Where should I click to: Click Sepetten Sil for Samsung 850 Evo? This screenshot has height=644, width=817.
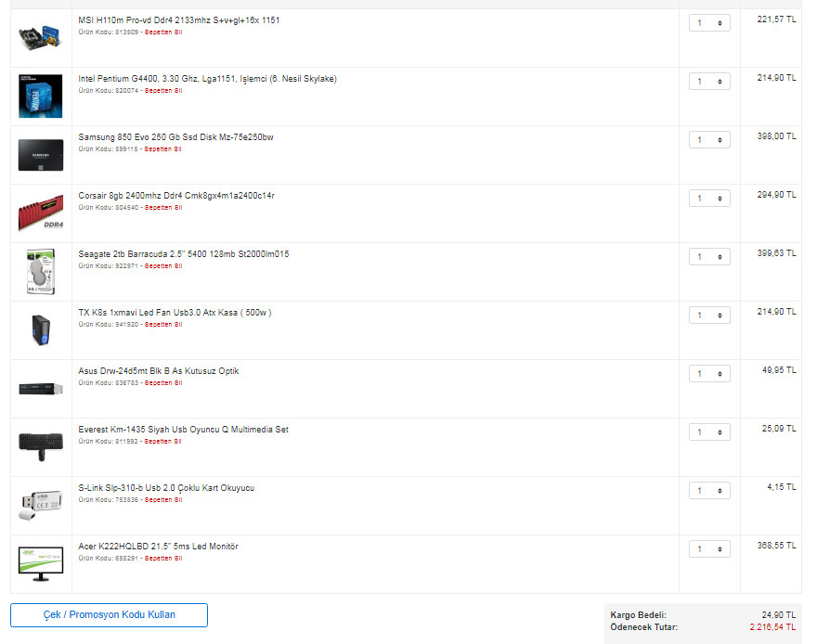163,148
